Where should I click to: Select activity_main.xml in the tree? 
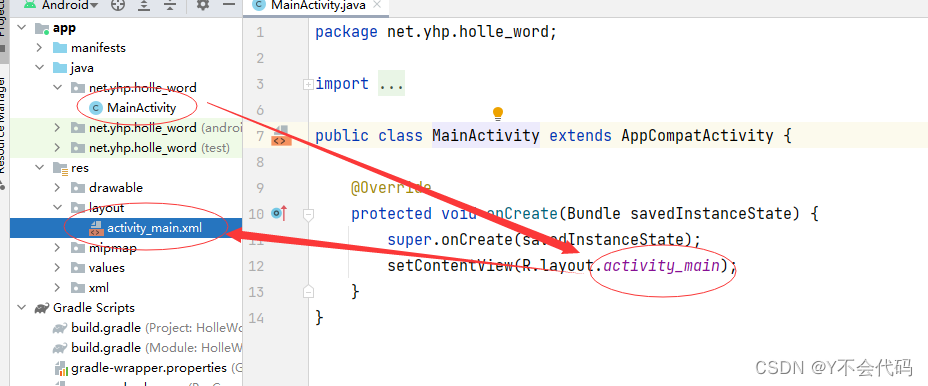[125, 228]
